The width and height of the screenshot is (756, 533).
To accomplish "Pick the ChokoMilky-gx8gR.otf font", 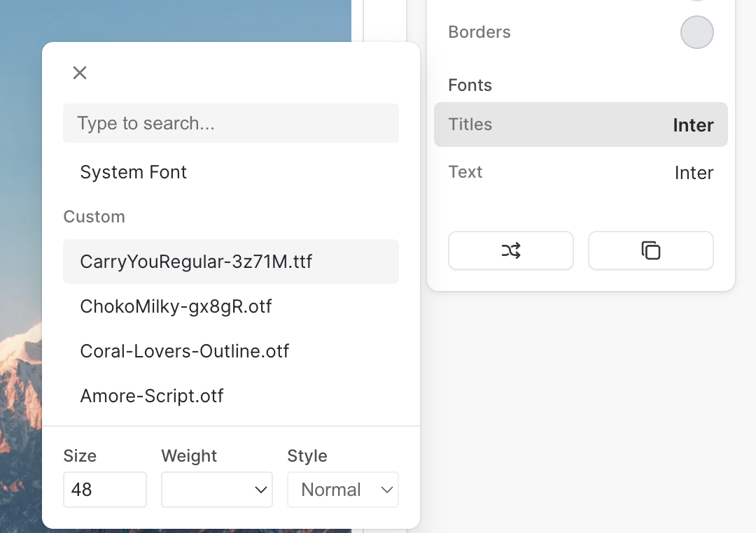I will 176,306.
